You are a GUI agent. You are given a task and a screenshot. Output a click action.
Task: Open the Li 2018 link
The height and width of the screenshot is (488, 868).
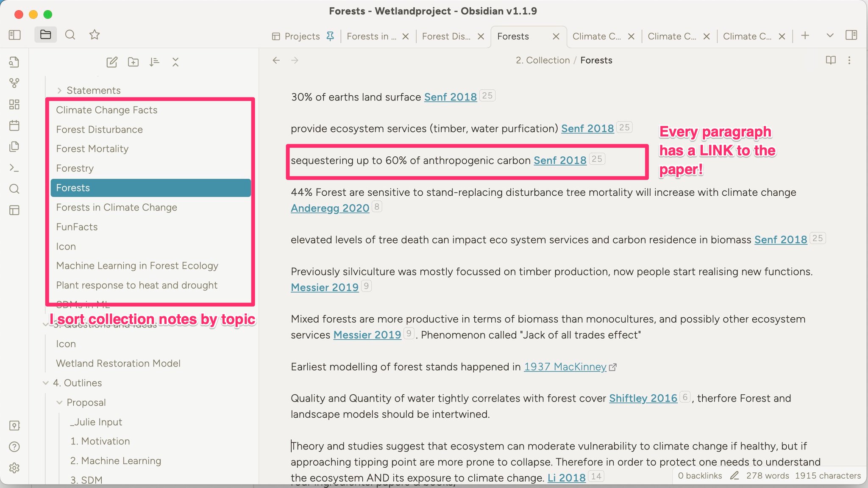[566, 478]
